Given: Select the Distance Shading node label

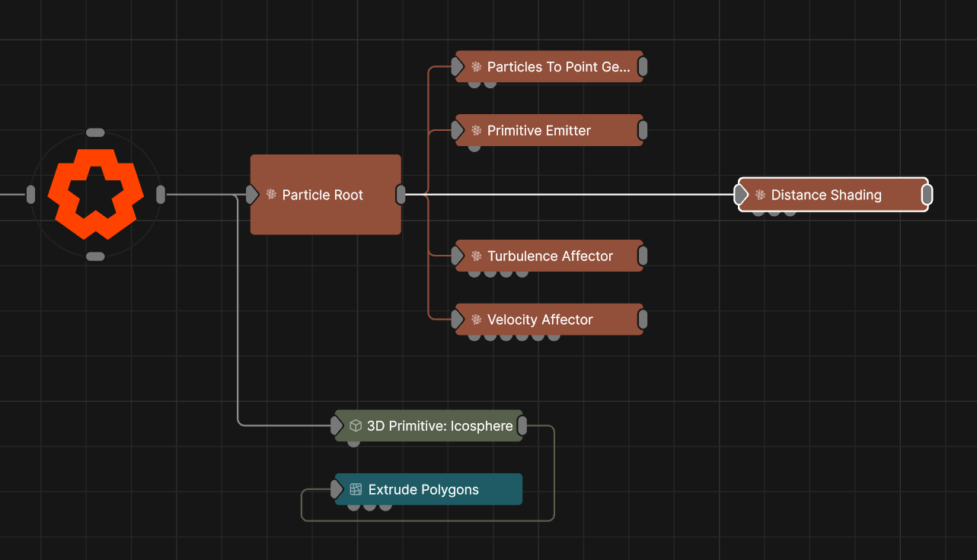Looking at the screenshot, I should (x=826, y=196).
